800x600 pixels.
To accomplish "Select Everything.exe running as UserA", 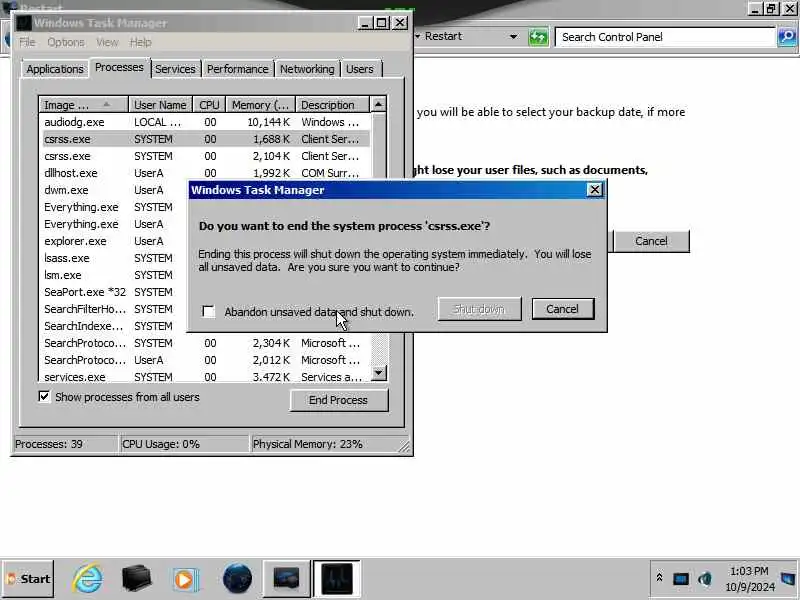I will click(x=113, y=224).
